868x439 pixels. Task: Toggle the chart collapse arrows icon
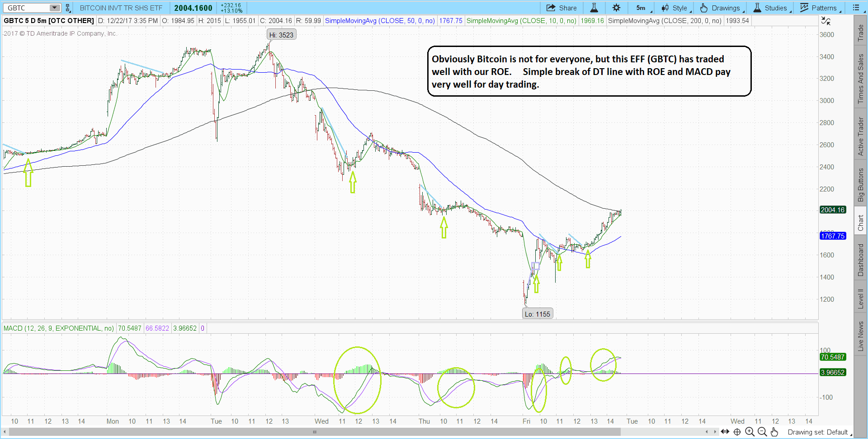826,21
